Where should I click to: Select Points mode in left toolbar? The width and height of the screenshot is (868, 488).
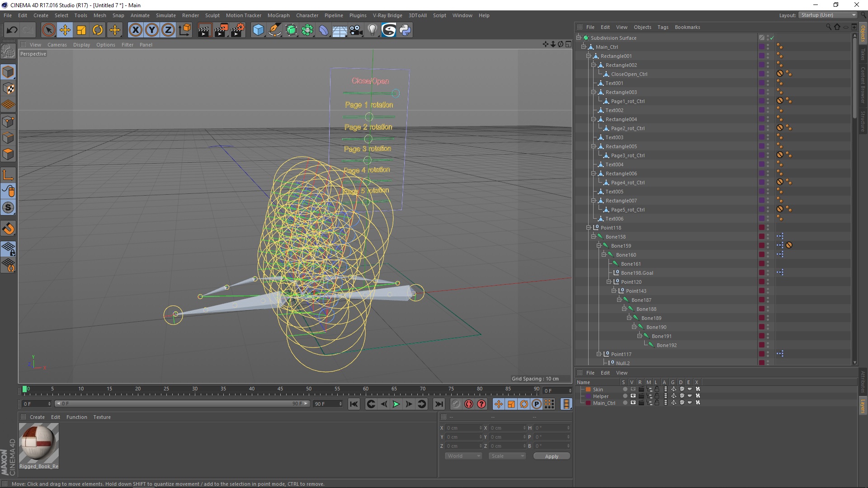pyautogui.click(x=8, y=122)
